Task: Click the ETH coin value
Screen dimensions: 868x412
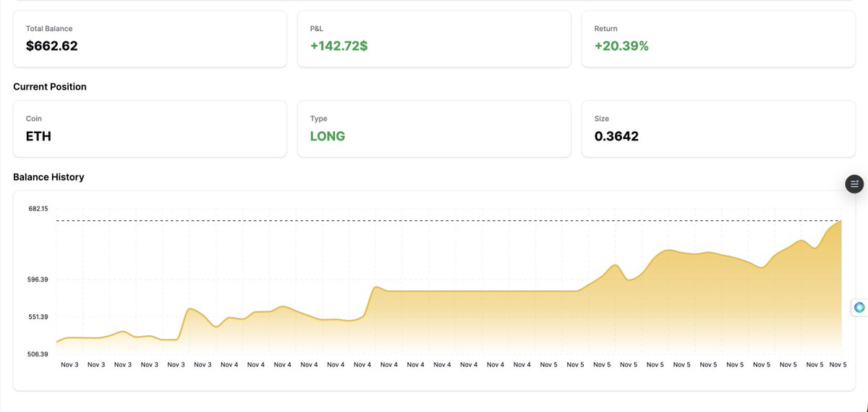Action: point(38,136)
